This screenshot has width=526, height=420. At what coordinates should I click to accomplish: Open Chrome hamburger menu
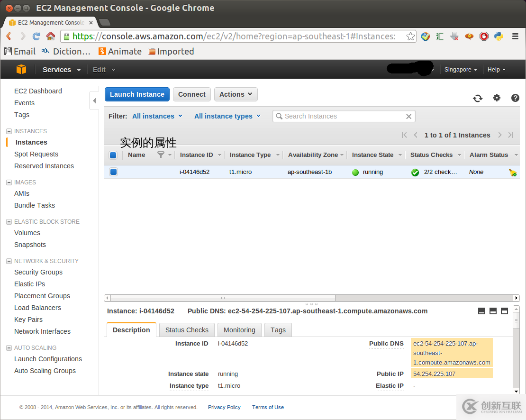pyautogui.click(x=515, y=36)
